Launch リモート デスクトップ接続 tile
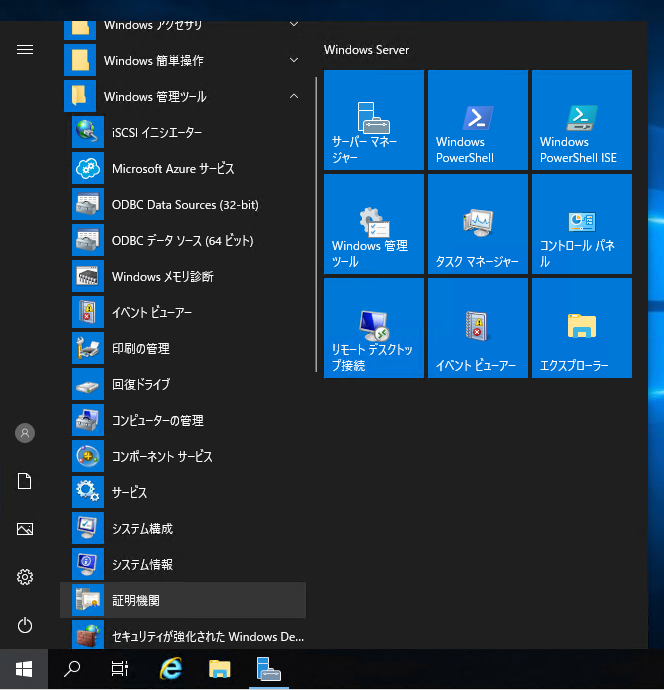Image resolution: width=664 pixels, height=690 pixels. 374,328
